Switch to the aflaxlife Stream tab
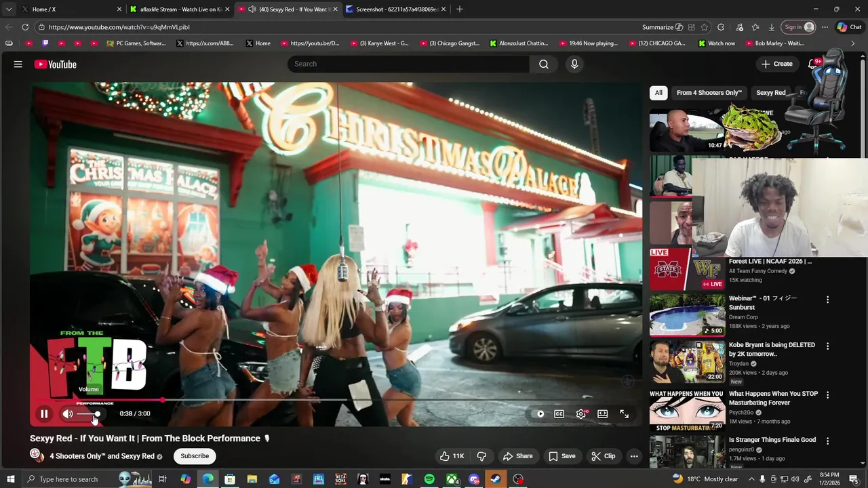The width and height of the screenshot is (868, 488). pos(180,9)
